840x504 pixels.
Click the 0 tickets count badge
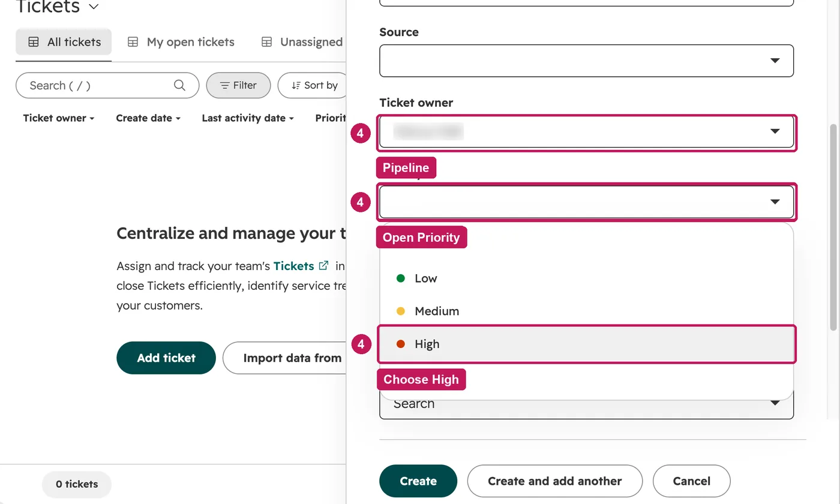pyautogui.click(x=77, y=484)
